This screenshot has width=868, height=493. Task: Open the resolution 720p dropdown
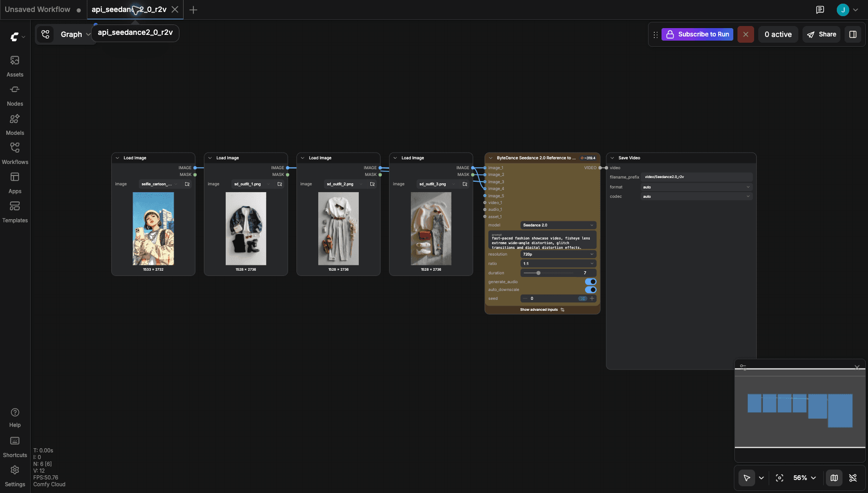pos(559,254)
